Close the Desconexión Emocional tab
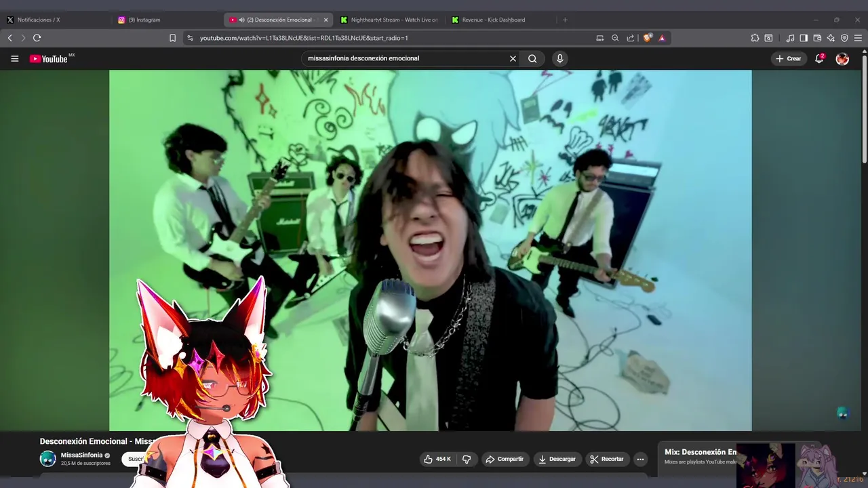 coord(325,20)
